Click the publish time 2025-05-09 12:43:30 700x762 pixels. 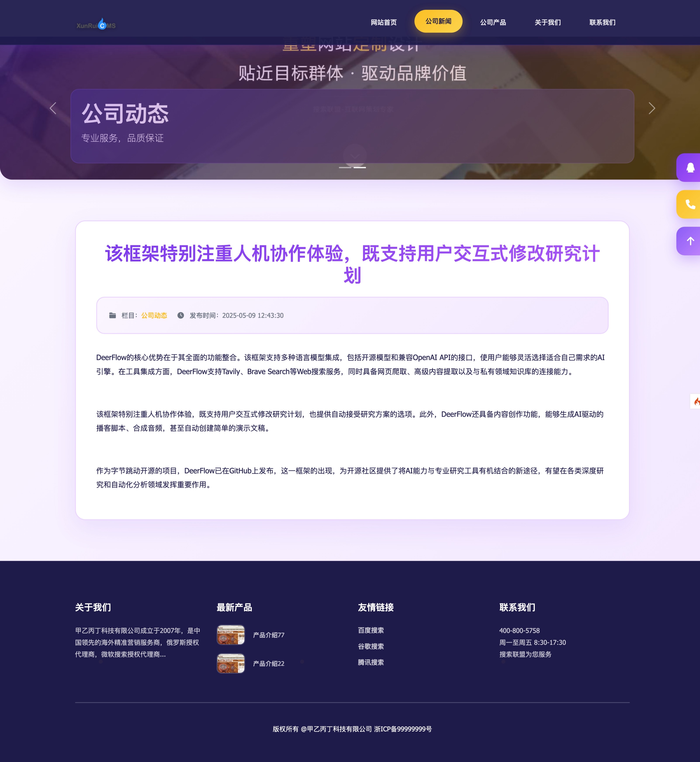[253, 315]
